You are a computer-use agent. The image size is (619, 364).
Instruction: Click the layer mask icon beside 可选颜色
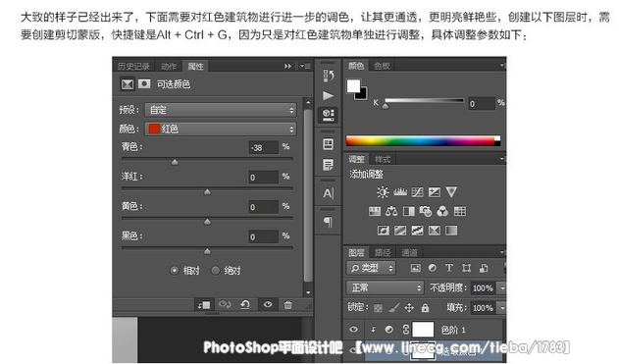point(144,83)
